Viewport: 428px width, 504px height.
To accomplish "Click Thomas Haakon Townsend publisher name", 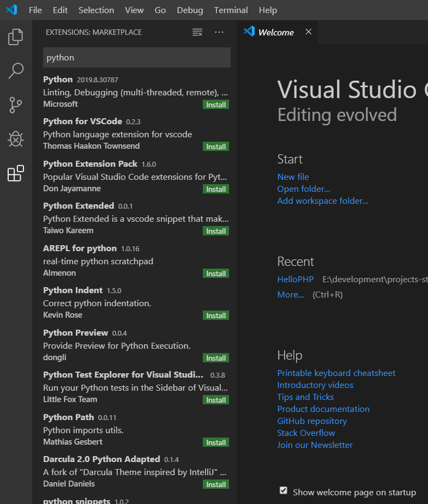I will (91, 146).
